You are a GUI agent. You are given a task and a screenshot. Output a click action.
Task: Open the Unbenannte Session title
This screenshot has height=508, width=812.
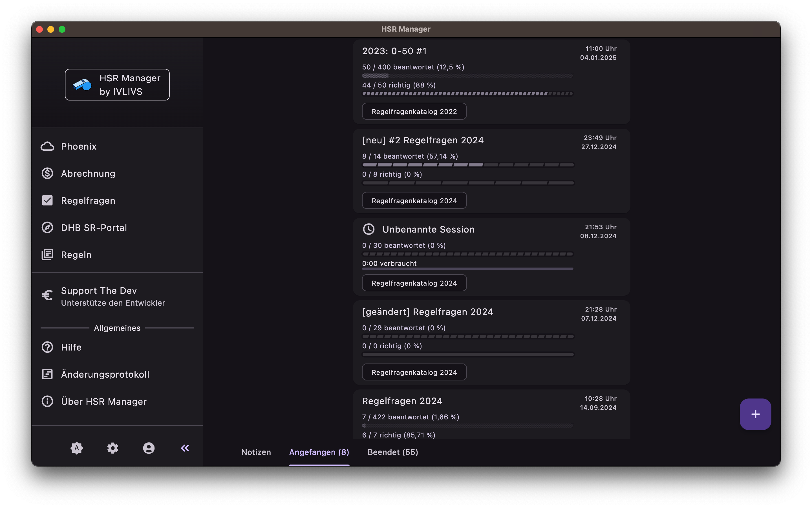tap(429, 229)
